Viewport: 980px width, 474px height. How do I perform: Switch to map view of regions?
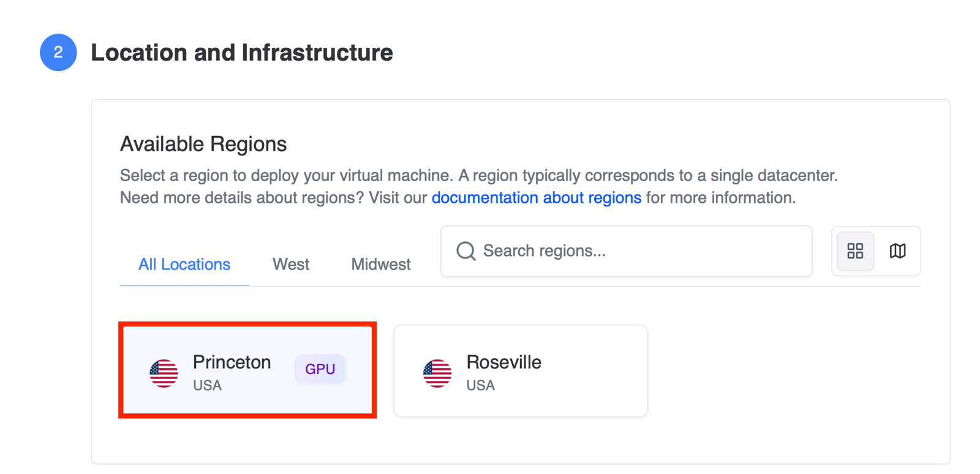pos(897,251)
